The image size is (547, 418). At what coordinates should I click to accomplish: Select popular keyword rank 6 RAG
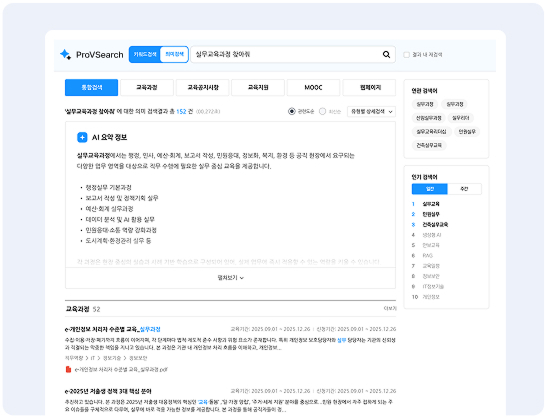pyautogui.click(x=427, y=255)
